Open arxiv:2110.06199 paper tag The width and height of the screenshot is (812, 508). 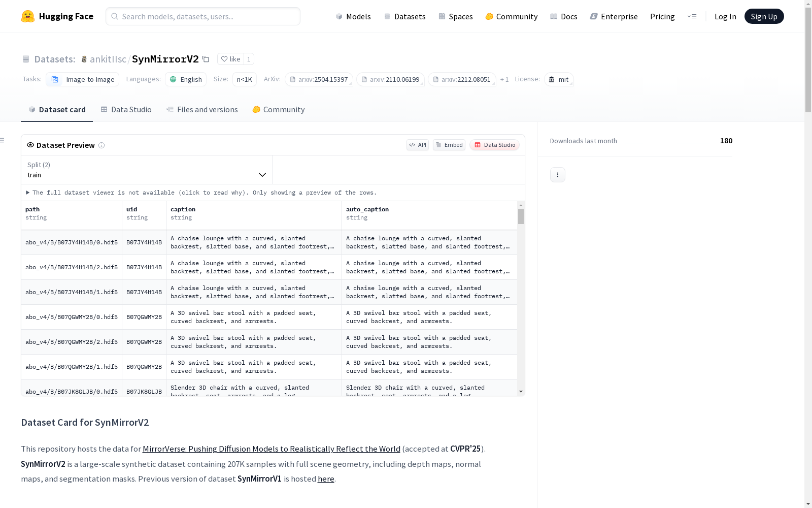tap(391, 79)
